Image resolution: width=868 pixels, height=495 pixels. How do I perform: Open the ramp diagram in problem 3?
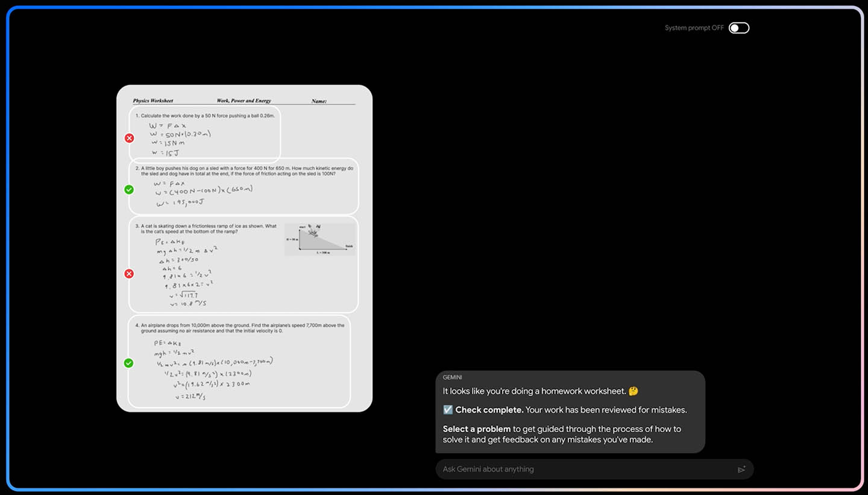[x=319, y=239]
